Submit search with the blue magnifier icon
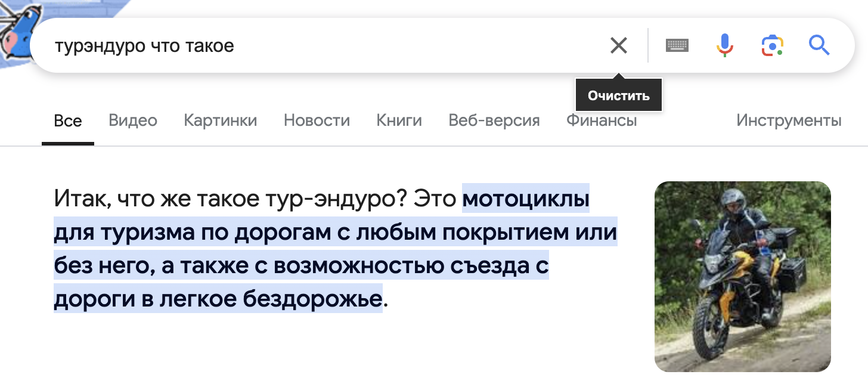 [x=819, y=45]
